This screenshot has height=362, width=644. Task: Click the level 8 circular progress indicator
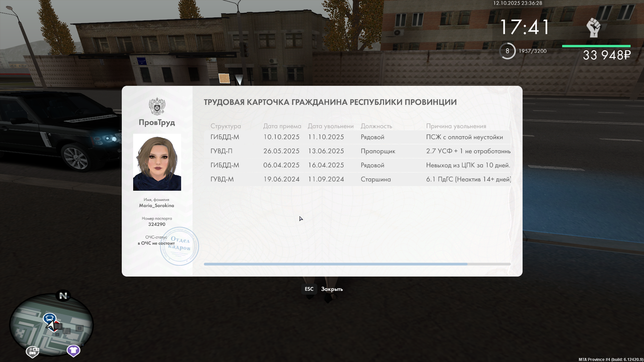coord(507,51)
